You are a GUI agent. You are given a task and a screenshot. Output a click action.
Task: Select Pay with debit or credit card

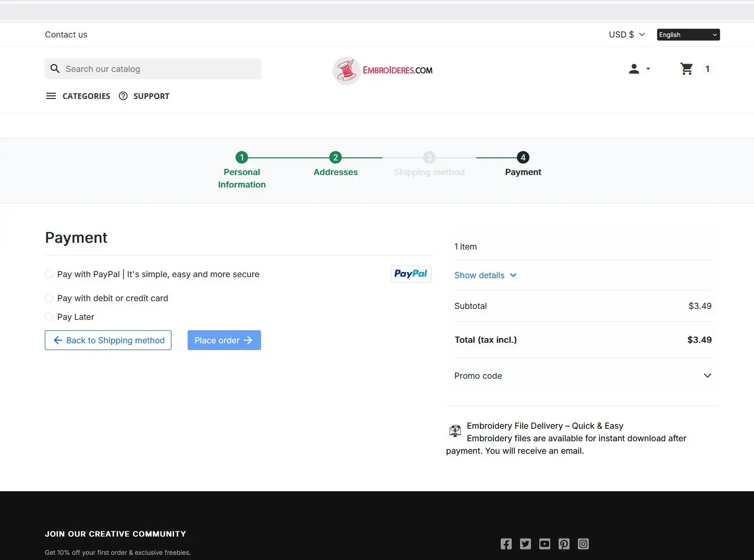(x=49, y=298)
